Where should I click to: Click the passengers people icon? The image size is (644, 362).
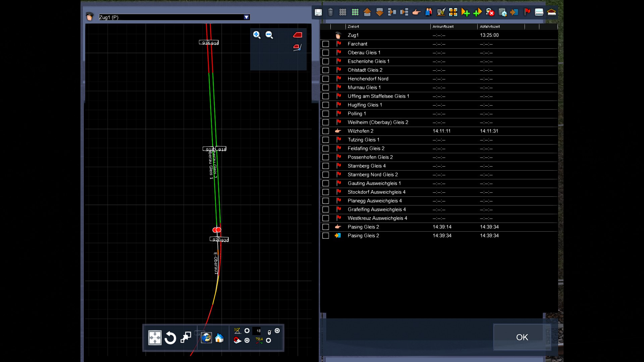tap(429, 12)
